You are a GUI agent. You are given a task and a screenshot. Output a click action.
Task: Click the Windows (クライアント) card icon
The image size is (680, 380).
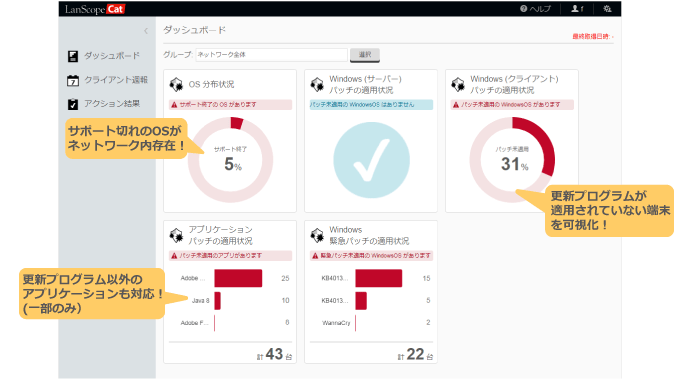coord(458,85)
